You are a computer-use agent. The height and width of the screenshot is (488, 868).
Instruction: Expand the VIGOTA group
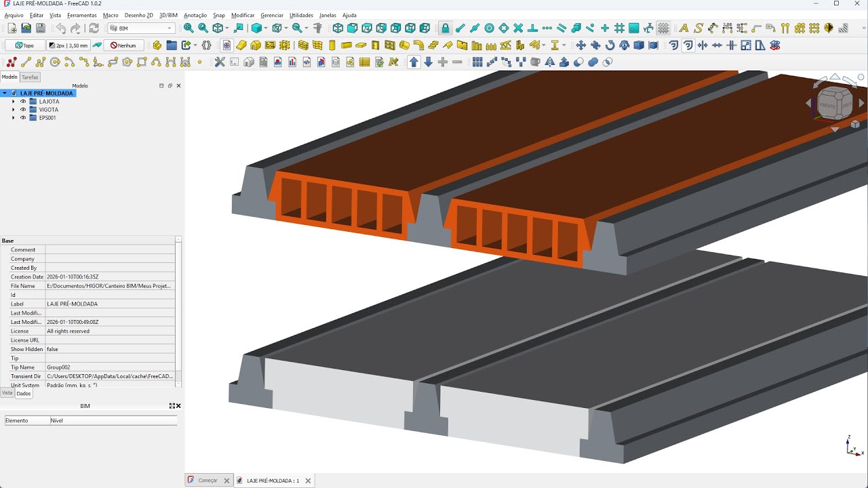(x=13, y=110)
